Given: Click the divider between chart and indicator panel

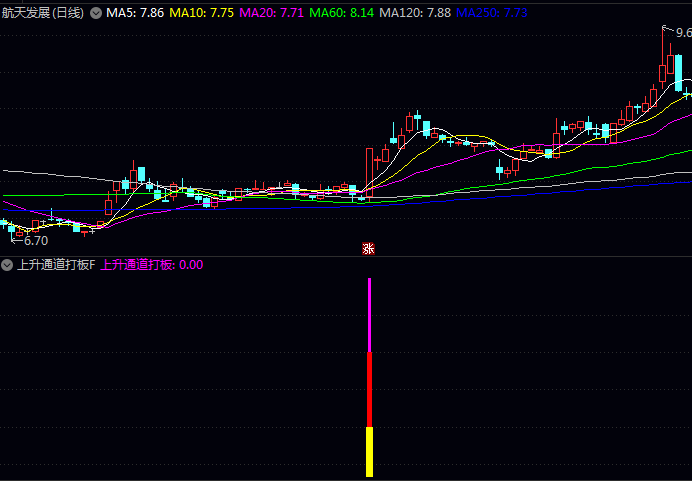Looking at the screenshot, I should [x=346, y=256].
